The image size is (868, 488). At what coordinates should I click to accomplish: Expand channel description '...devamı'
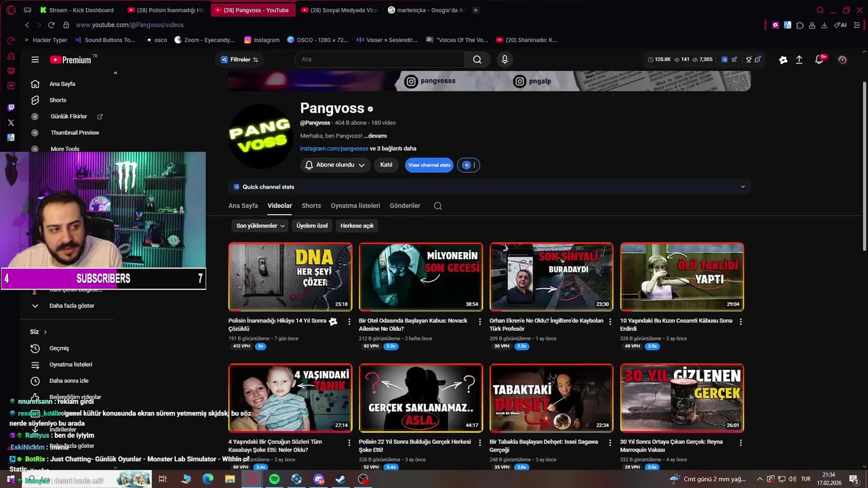pyautogui.click(x=375, y=136)
